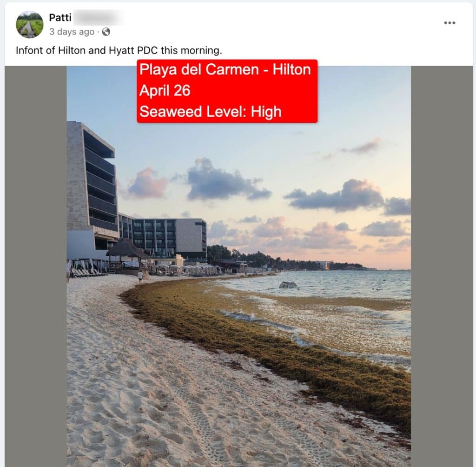
Task: Open the three-dot post options menu
Action: pyautogui.click(x=450, y=23)
